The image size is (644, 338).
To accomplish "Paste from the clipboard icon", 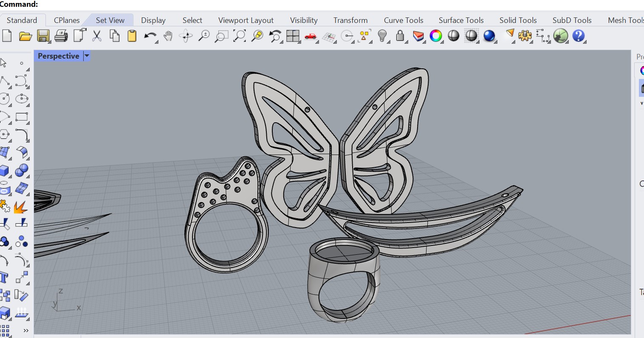I will 132,36.
